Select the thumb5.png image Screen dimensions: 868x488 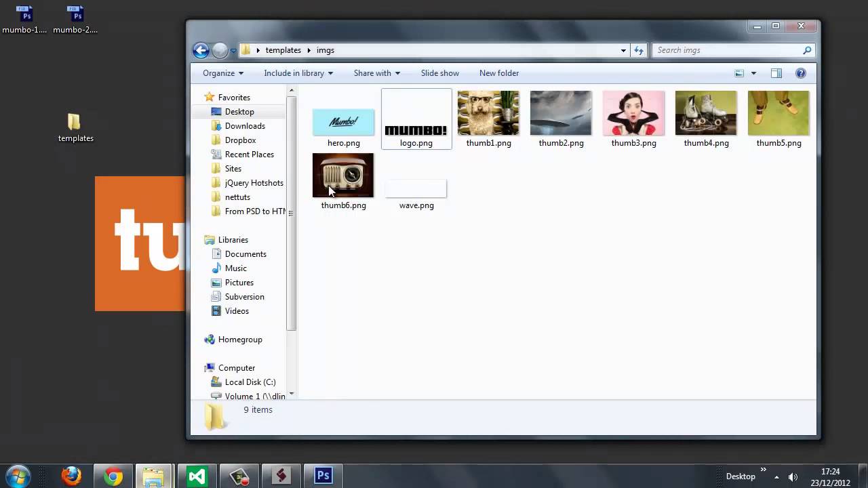pyautogui.click(x=778, y=113)
